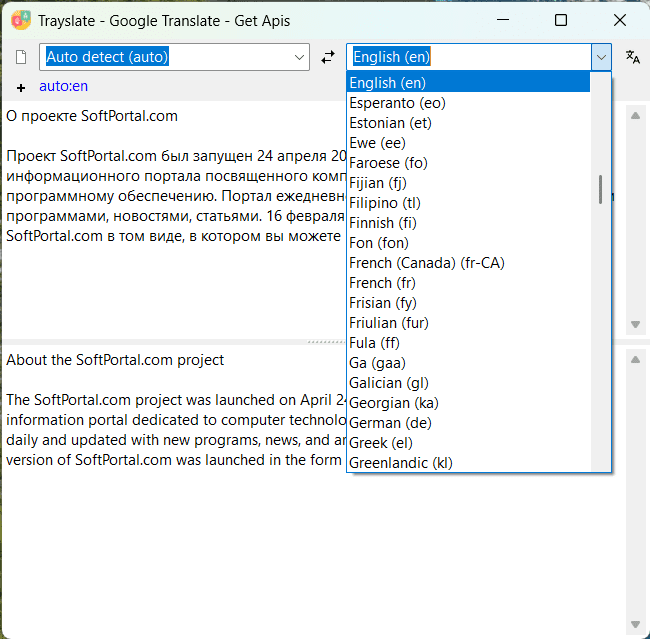
Task: Choose Filipino (tl) language
Action: click(468, 203)
